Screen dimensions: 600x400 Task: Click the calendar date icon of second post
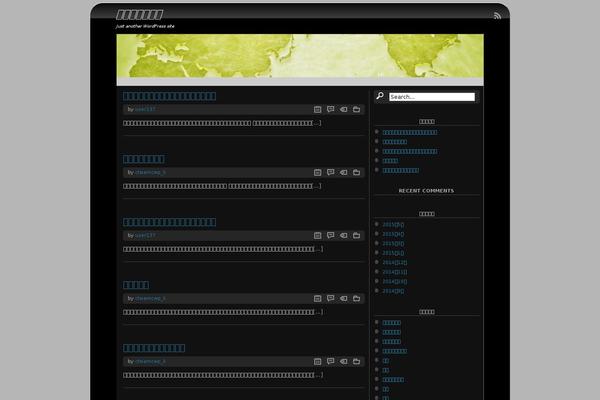(318, 173)
